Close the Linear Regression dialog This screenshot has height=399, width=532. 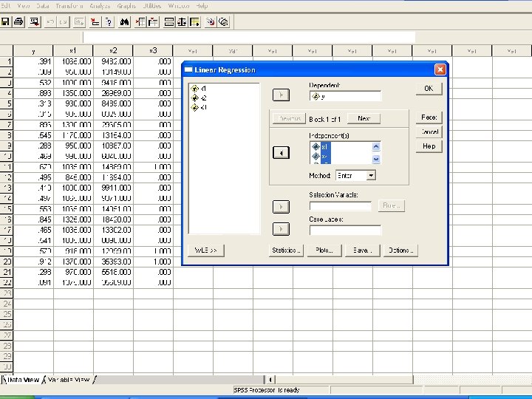coord(440,69)
